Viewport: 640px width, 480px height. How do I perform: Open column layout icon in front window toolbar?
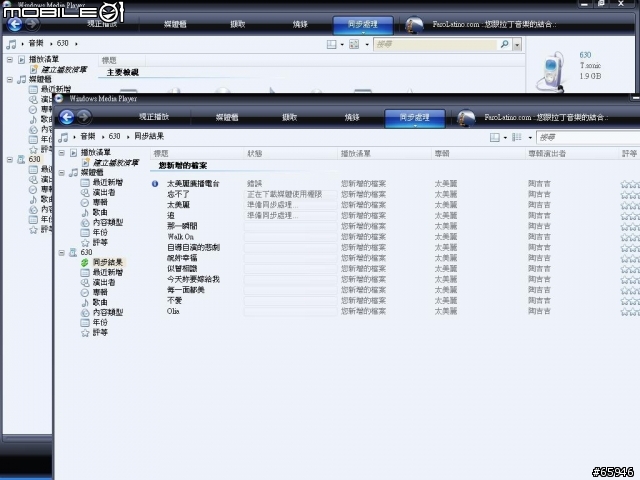pos(517,137)
